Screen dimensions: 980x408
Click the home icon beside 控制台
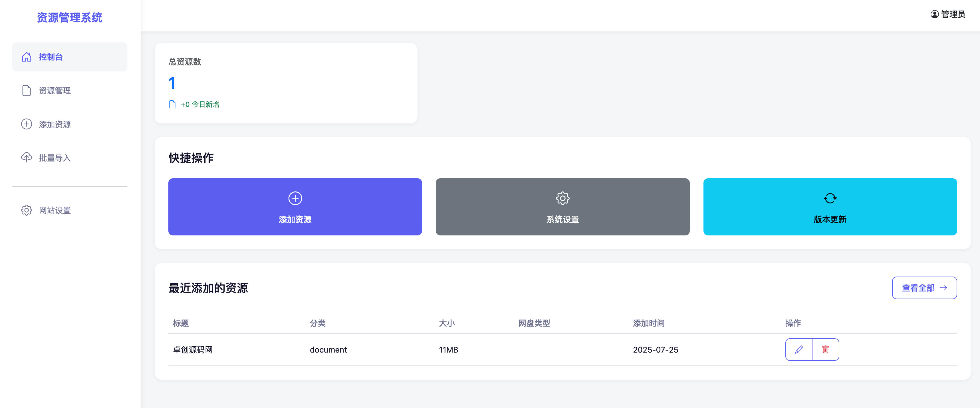click(x=26, y=57)
